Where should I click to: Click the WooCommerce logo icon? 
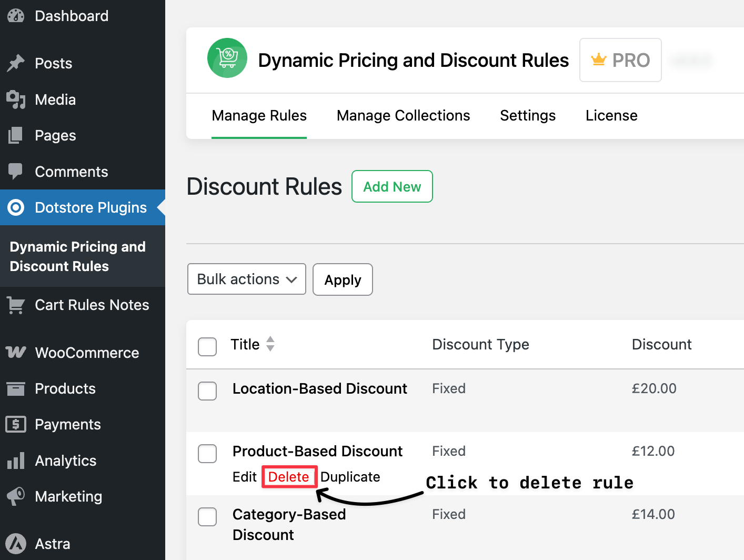point(16,352)
